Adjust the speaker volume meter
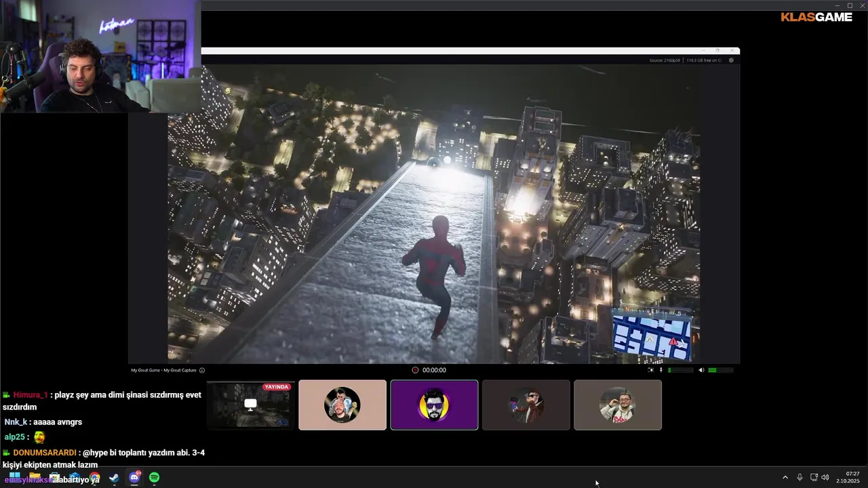Screen dimensions: 868x488 pos(721,370)
